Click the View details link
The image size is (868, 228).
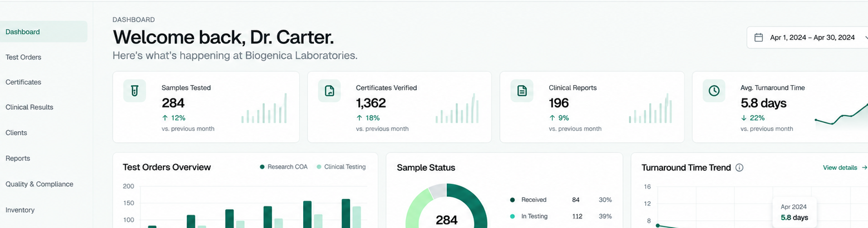click(845, 167)
